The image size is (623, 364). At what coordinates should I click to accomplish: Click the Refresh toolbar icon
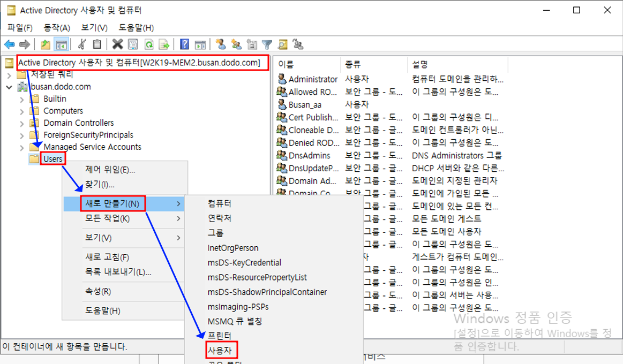149,44
